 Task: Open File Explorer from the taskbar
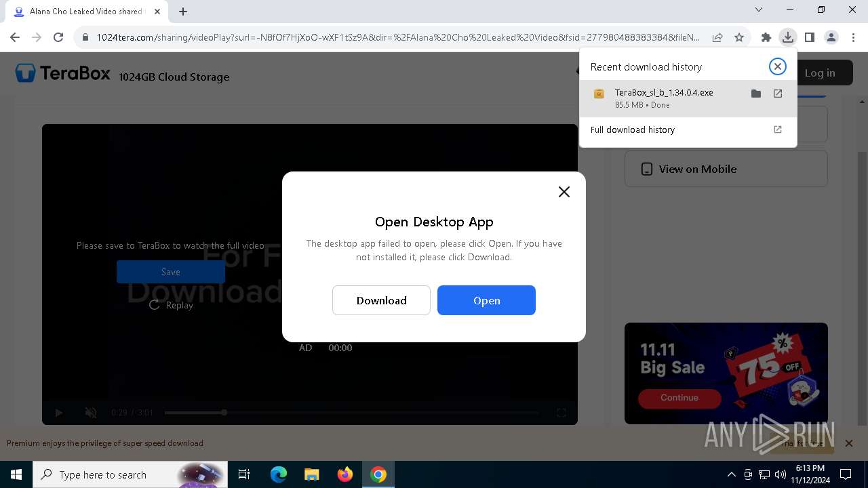[x=312, y=474]
